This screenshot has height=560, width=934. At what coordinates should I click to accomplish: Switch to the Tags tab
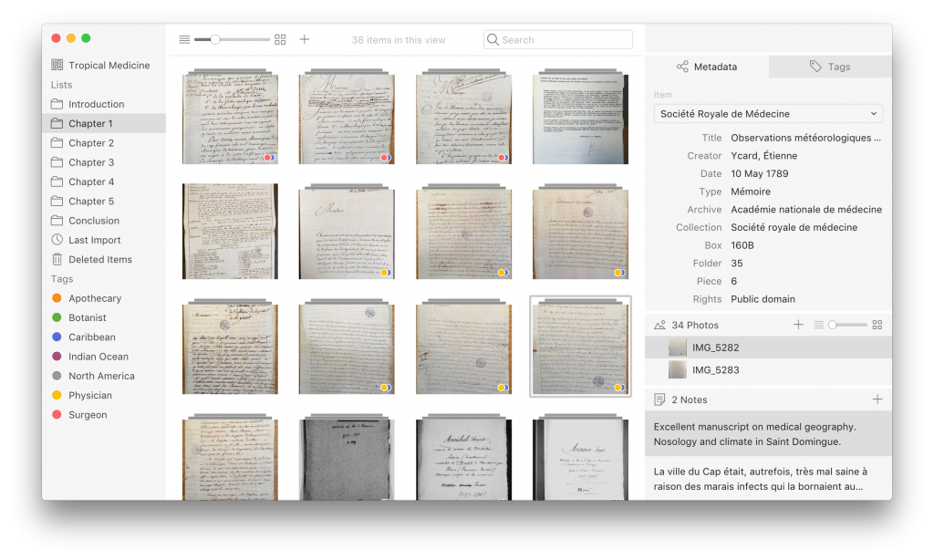830,67
